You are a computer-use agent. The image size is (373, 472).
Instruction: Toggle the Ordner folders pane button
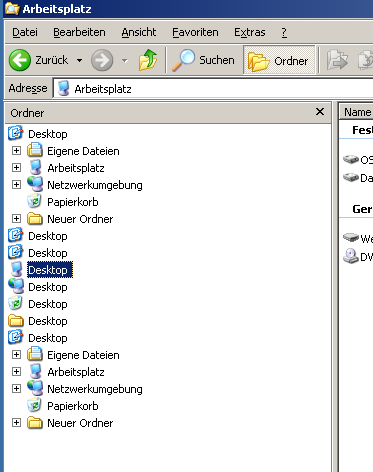pos(279,60)
